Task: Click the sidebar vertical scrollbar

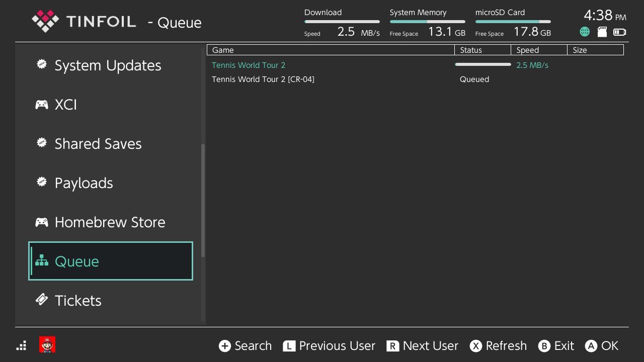Action: click(x=203, y=201)
